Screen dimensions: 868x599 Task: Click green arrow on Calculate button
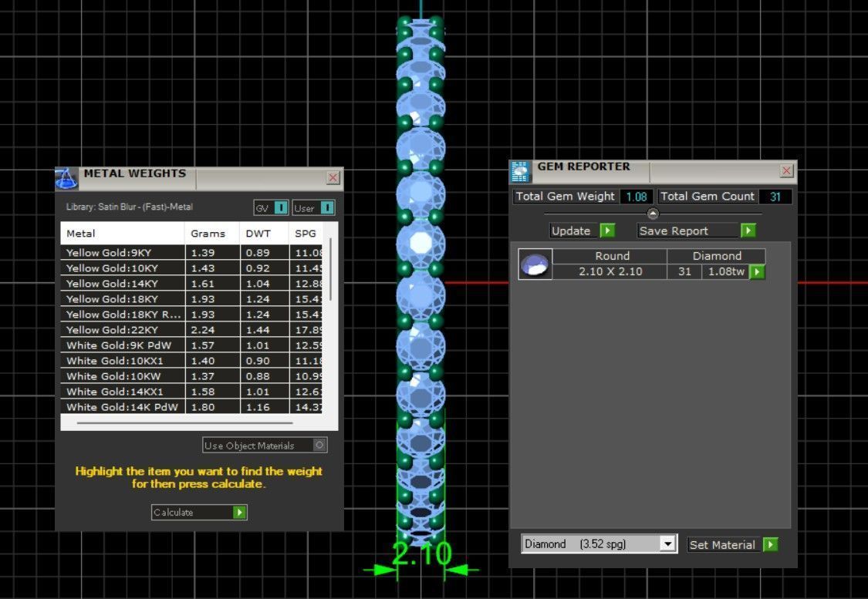[239, 512]
